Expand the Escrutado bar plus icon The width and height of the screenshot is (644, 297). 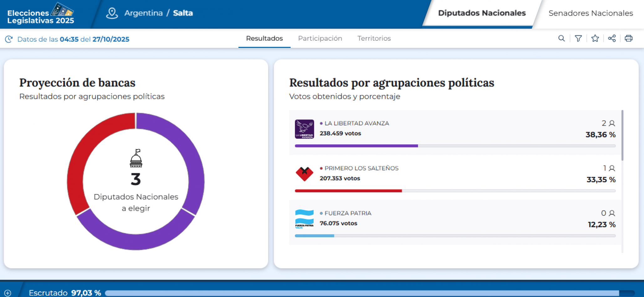[8, 293]
